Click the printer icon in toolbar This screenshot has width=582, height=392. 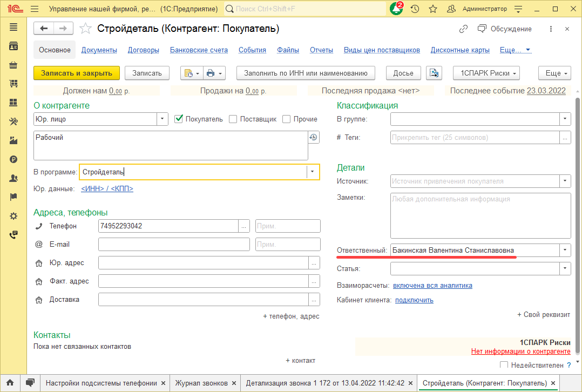211,73
